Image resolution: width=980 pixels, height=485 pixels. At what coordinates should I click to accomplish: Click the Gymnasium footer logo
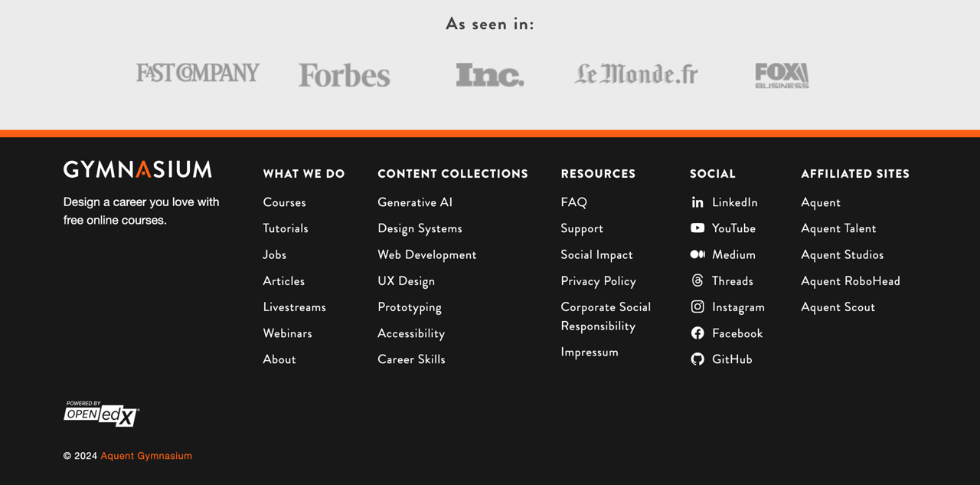coord(138,169)
